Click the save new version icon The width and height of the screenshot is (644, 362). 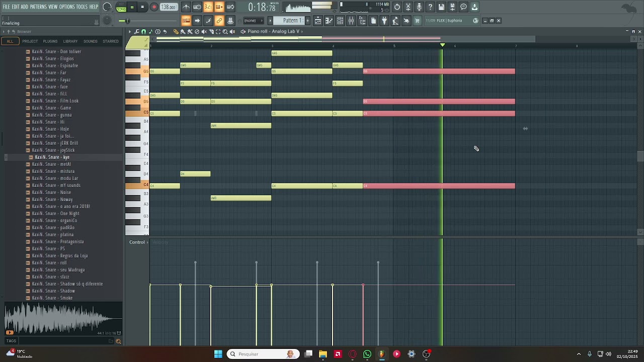pos(452,7)
